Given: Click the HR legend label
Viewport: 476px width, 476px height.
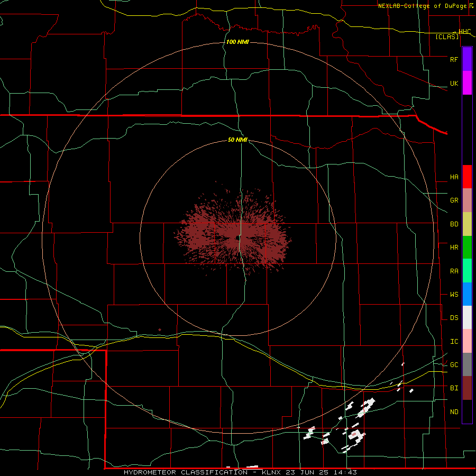Looking at the screenshot, I should (454, 248).
